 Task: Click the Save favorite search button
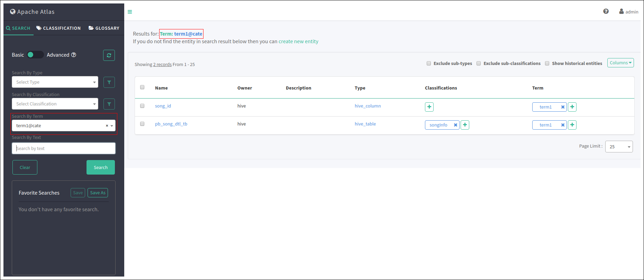pos(78,193)
